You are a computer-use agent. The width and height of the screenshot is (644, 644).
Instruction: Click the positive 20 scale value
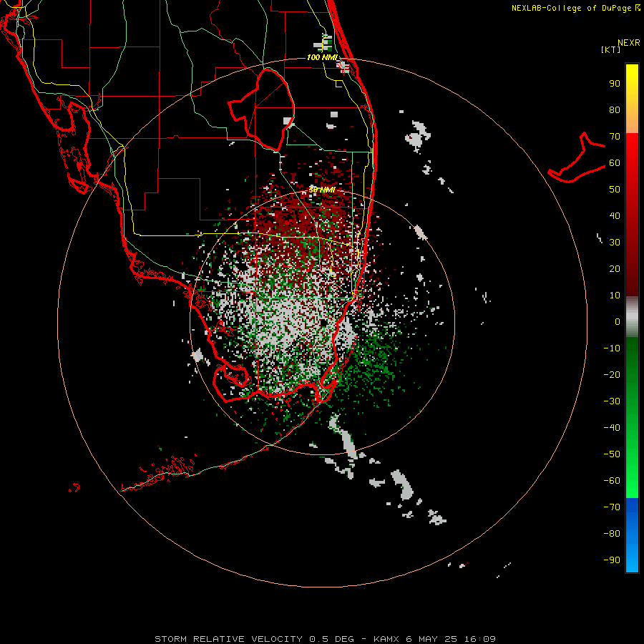[615, 269]
